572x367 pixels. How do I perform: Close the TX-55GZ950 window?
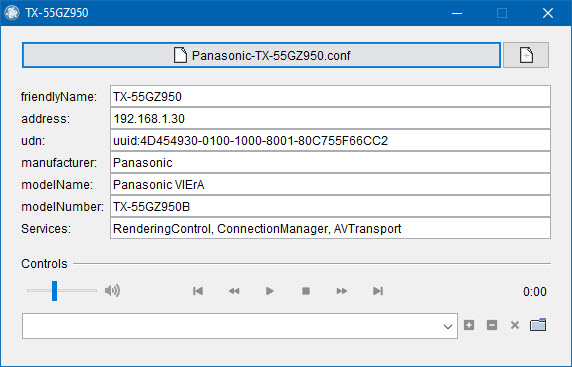(x=548, y=13)
